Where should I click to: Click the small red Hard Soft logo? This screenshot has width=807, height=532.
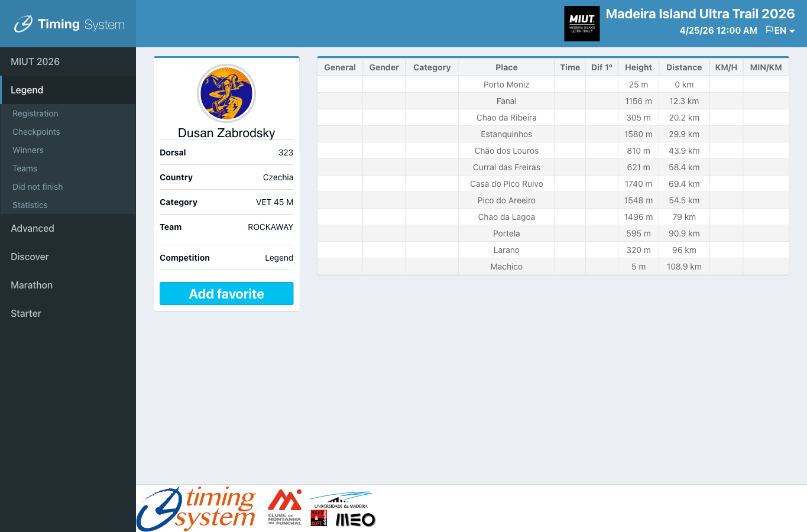pyautogui.click(x=318, y=518)
